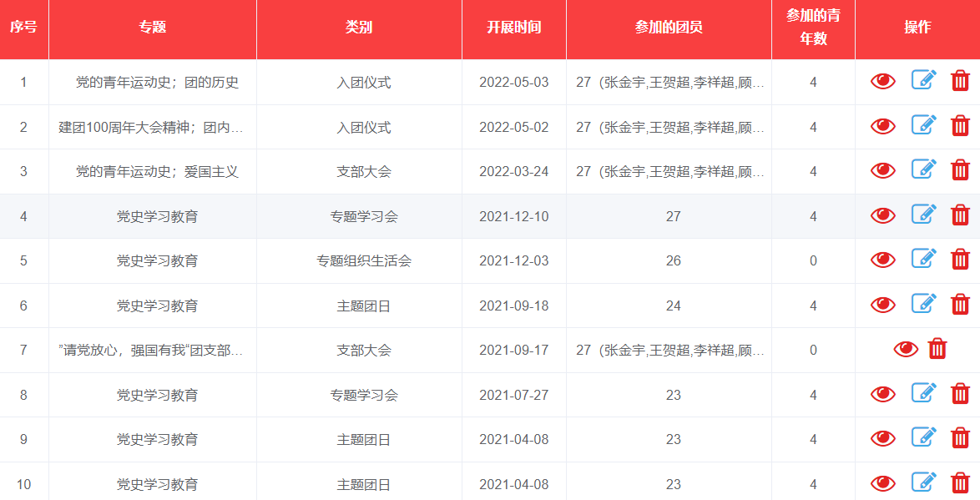Click the eye view icon in row 1
980x500 pixels.
click(x=882, y=81)
